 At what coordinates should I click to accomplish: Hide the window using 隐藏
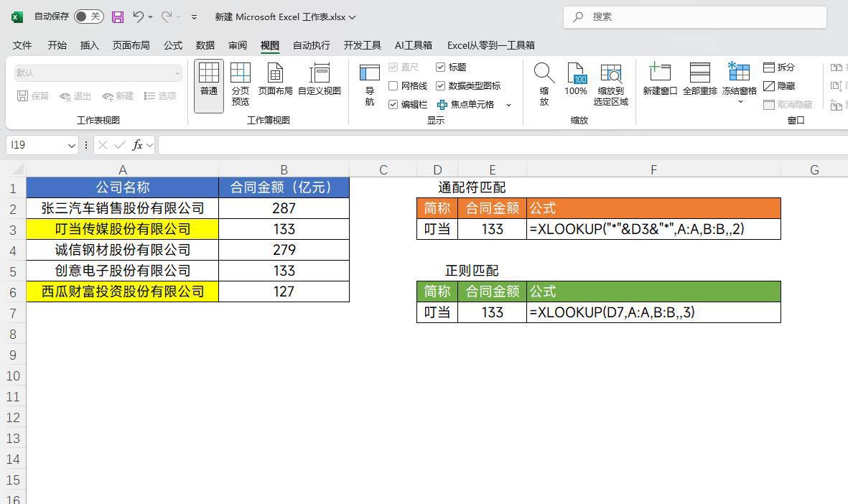[782, 85]
